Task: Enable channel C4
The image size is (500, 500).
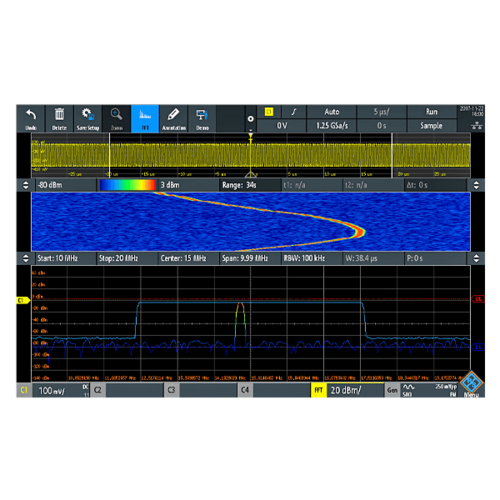Action: pyautogui.click(x=245, y=390)
